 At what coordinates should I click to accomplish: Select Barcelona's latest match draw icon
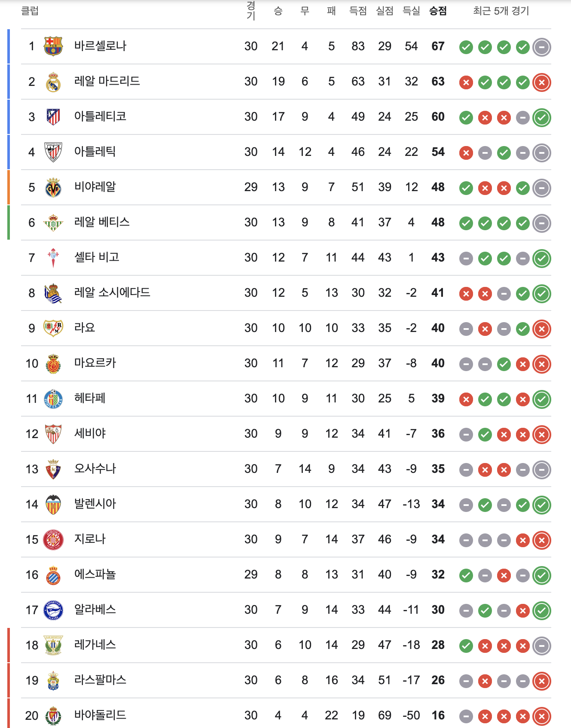click(x=542, y=47)
